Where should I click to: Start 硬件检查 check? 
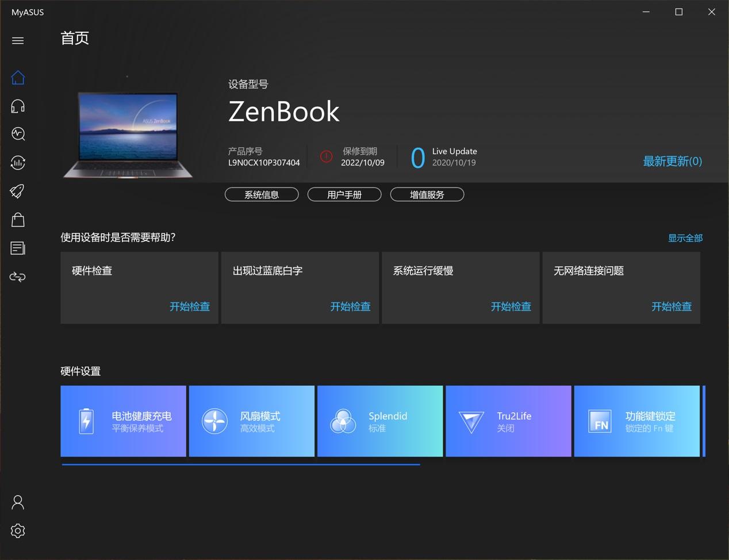click(190, 306)
